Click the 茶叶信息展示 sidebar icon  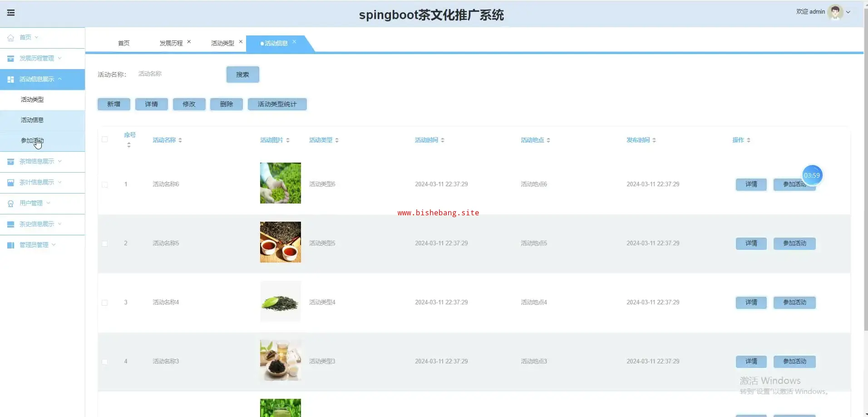coord(10,183)
